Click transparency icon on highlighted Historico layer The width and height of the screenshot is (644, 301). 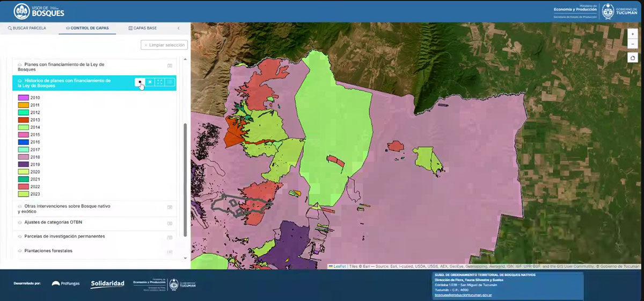click(150, 82)
